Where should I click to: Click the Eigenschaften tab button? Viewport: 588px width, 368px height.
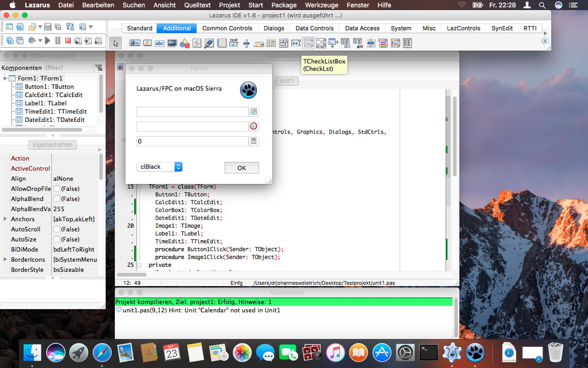52,144
